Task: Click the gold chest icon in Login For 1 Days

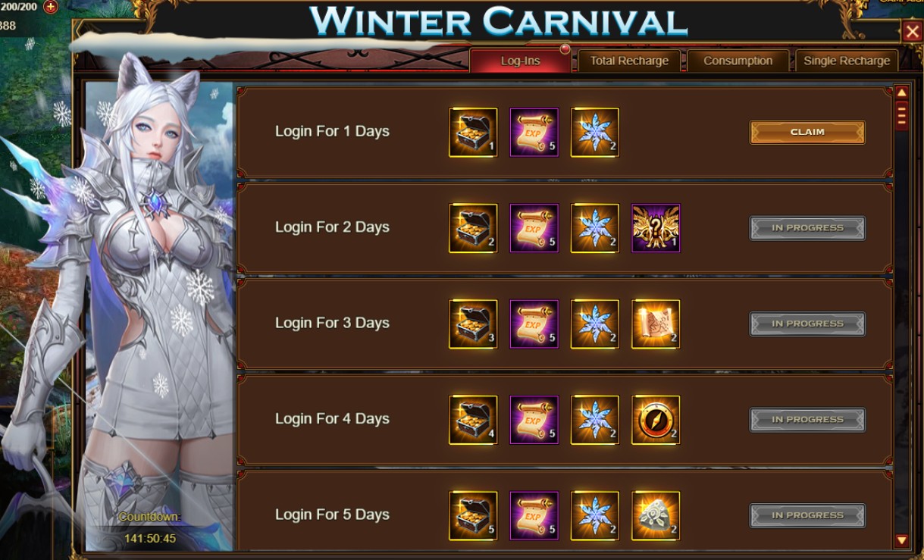Action: tap(473, 133)
